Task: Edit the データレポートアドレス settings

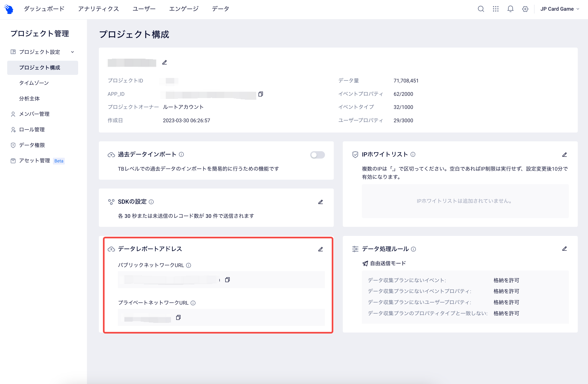Action: click(320, 249)
